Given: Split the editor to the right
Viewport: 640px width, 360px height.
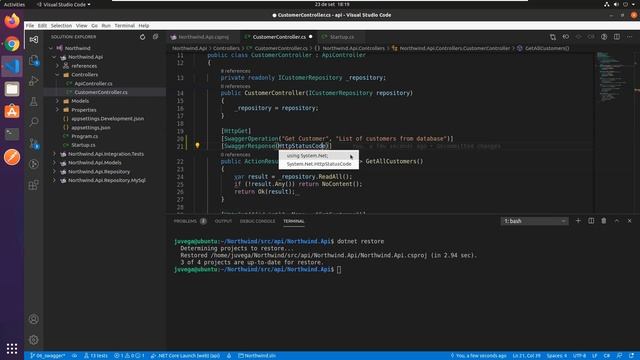Looking at the screenshot, I should coord(617,37).
